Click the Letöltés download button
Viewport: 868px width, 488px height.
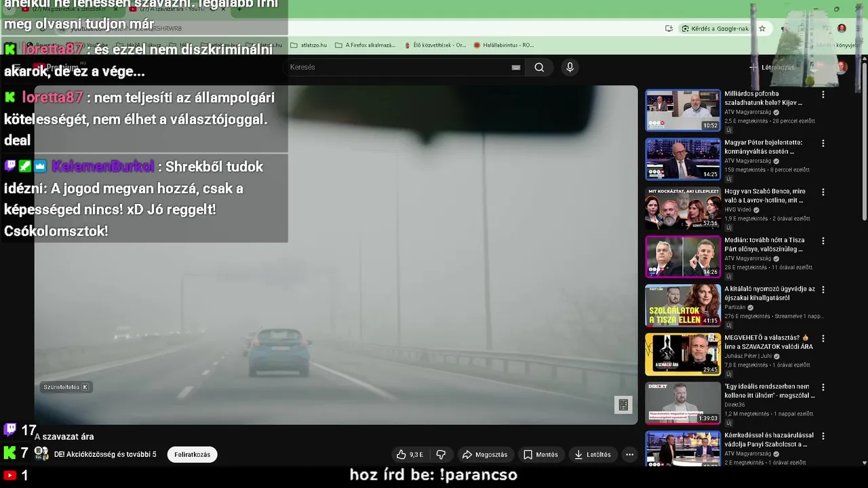(x=593, y=455)
